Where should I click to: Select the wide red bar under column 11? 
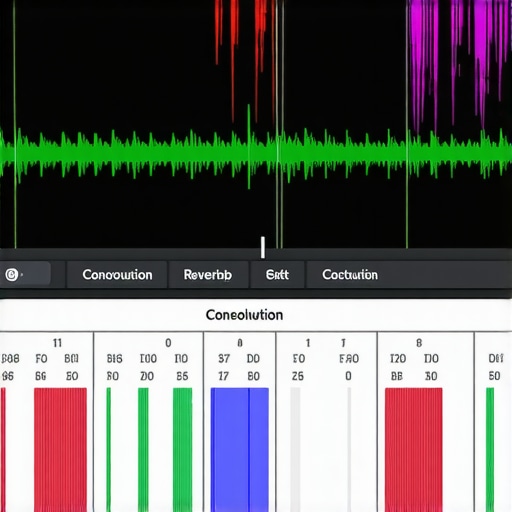60,449
